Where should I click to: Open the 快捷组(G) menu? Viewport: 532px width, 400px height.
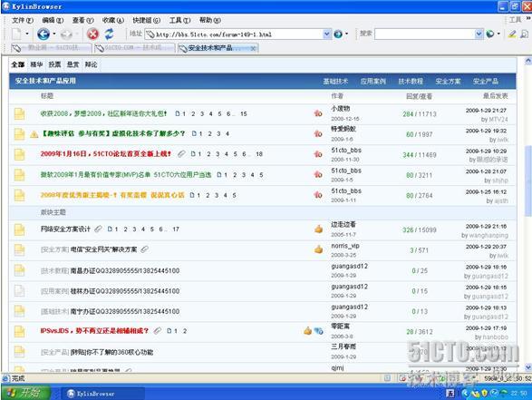(x=146, y=20)
